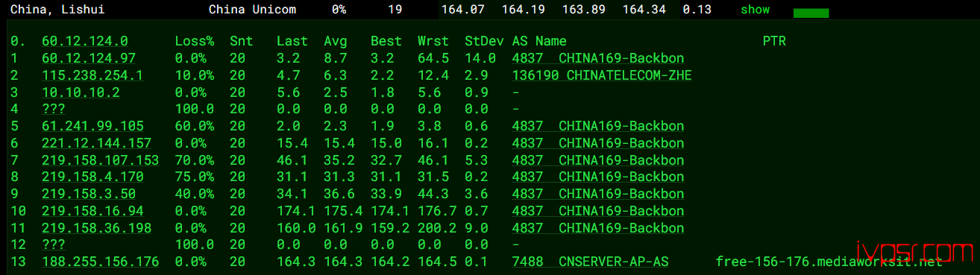Image resolution: width=980 pixels, height=275 pixels.
Task: Click summary worst value 164.34
Action: [x=644, y=10]
